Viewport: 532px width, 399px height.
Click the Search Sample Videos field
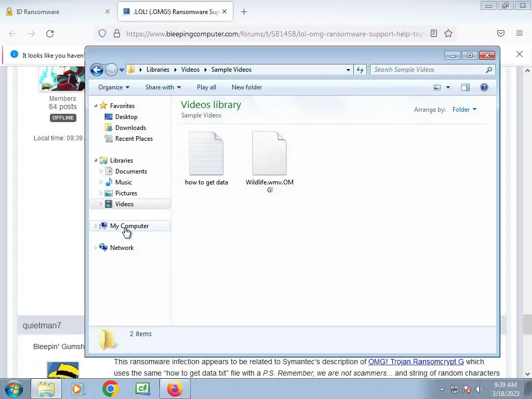[x=428, y=70]
